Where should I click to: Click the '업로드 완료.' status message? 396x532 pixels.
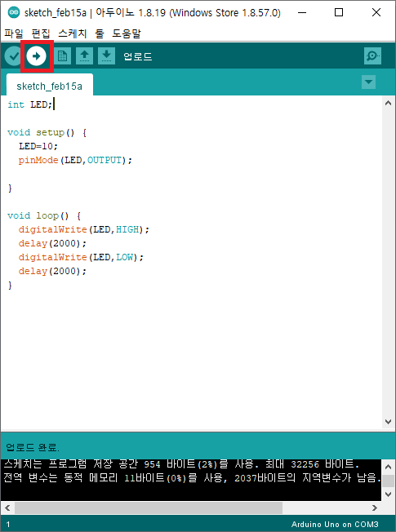[33, 447]
